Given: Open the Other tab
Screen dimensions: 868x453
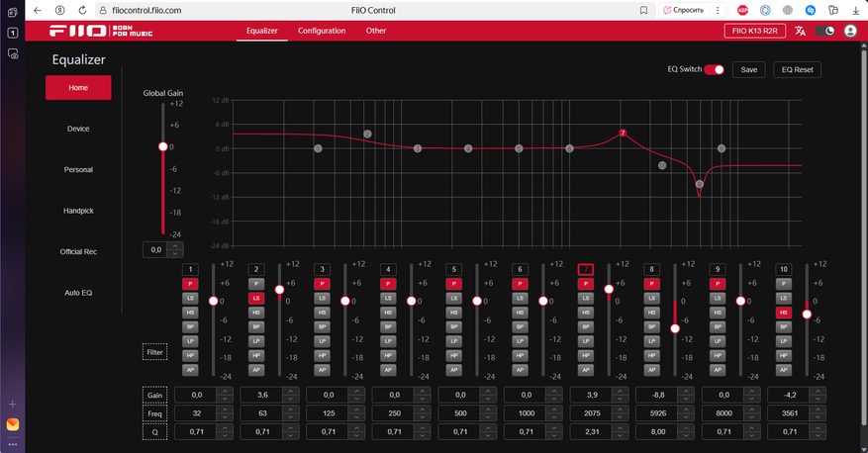Looking at the screenshot, I should [376, 31].
